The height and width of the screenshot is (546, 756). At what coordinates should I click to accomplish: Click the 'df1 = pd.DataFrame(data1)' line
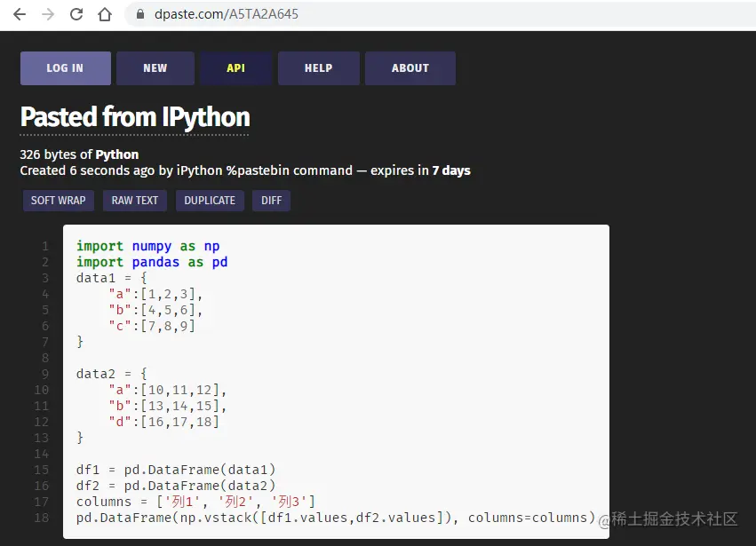[176, 470]
